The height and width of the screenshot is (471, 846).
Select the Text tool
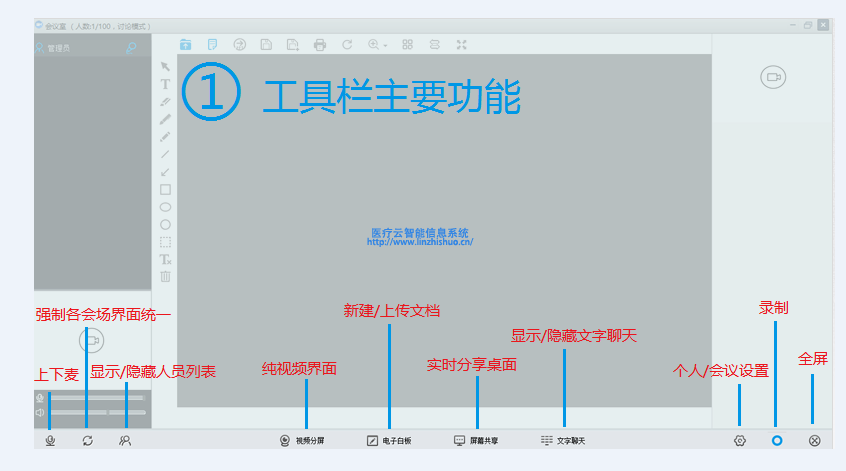165,84
